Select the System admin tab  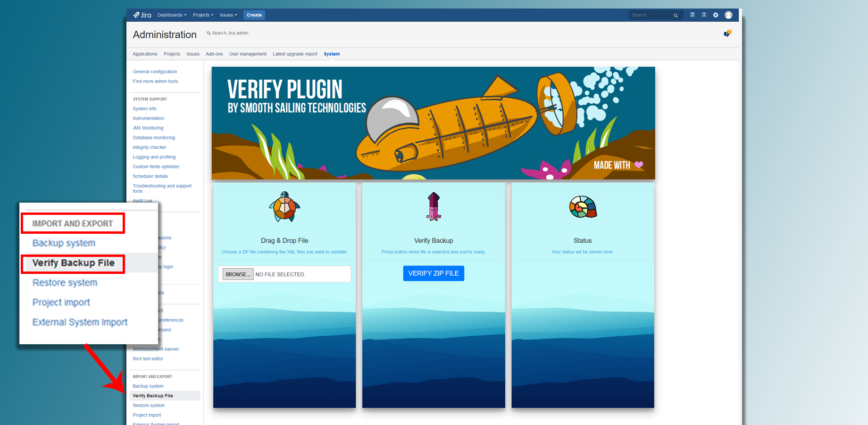click(332, 54)
